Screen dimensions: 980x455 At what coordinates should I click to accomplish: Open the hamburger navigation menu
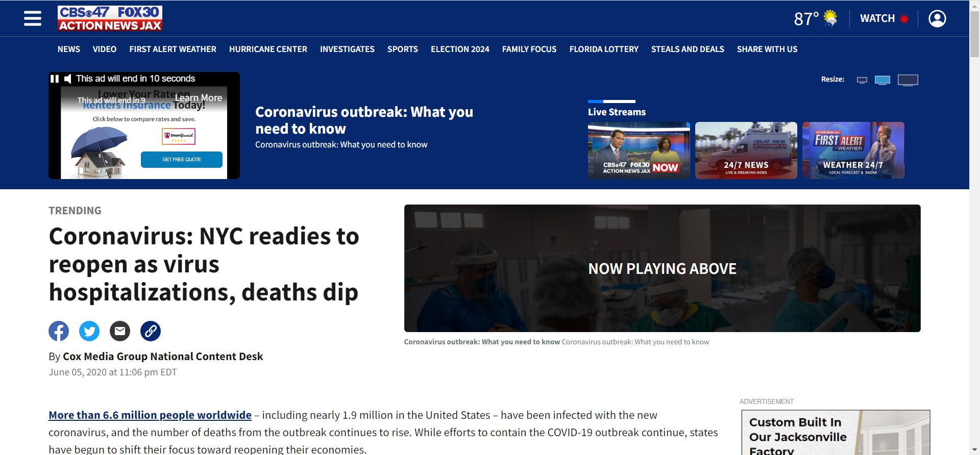click(x=33, y=19)
